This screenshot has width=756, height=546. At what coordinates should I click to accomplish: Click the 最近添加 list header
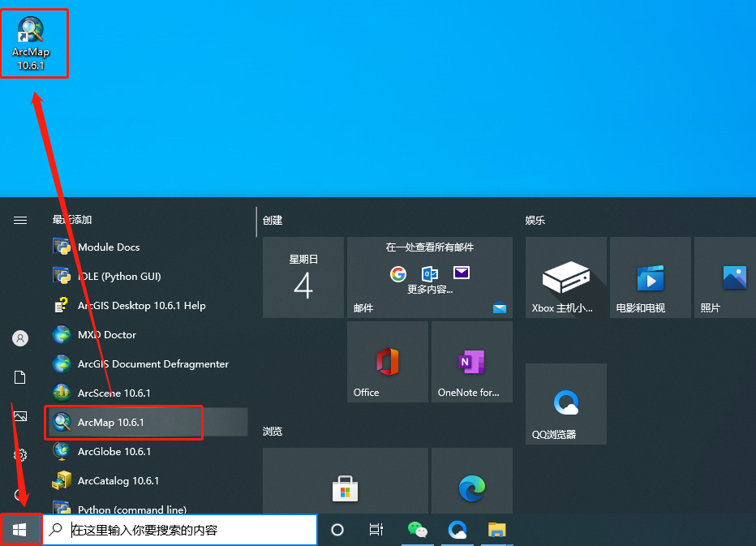(72, 220)
